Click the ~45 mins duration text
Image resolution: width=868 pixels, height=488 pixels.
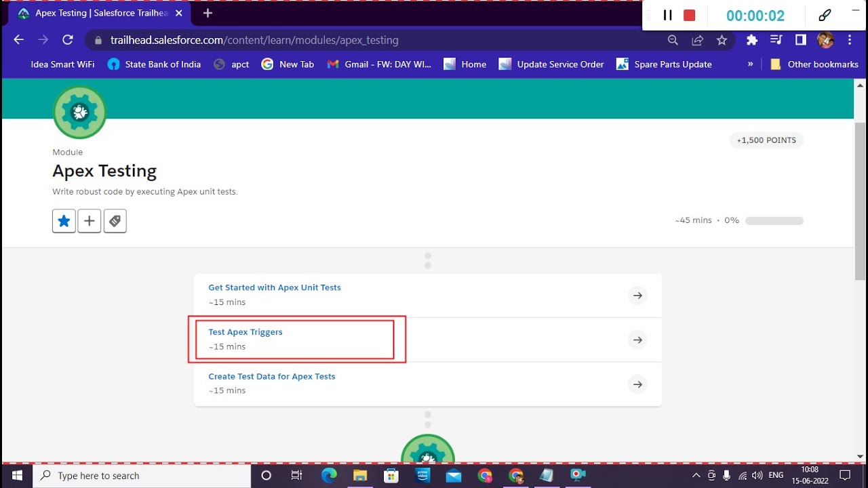693,220
